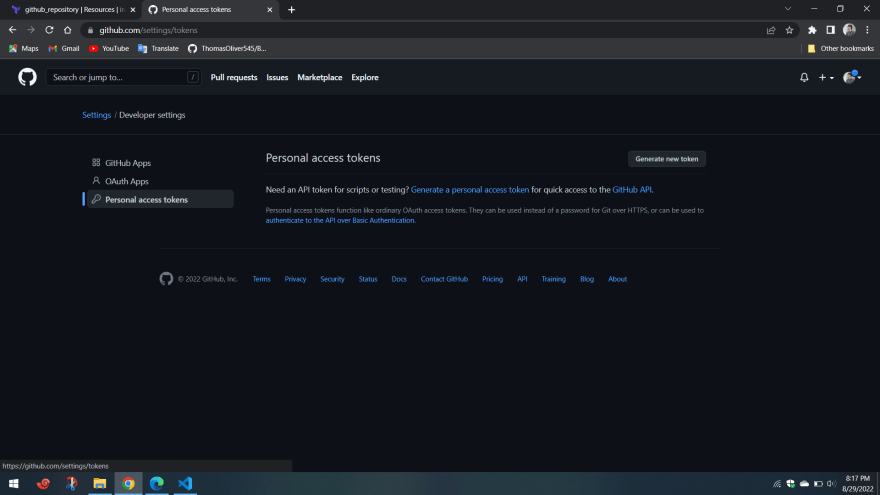The width and height of the screenshot is (880, 495).
Task: Open the ThomasOliver545 GitHub bookmark
Action: pyautogui.click(x=227, y=49)
